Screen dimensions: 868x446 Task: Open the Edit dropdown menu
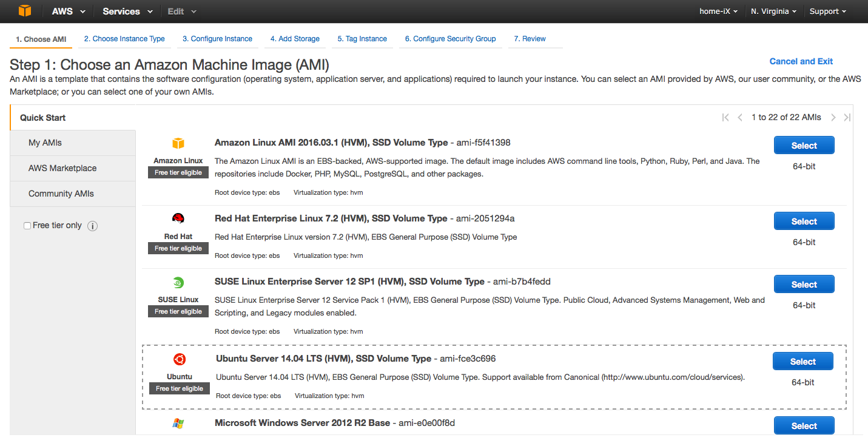(183, 12)
